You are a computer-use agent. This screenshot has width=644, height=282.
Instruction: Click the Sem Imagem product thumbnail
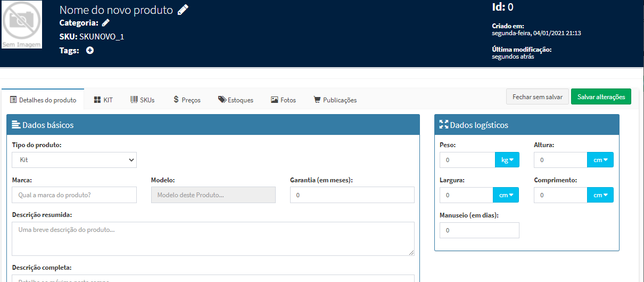[22, 25]
